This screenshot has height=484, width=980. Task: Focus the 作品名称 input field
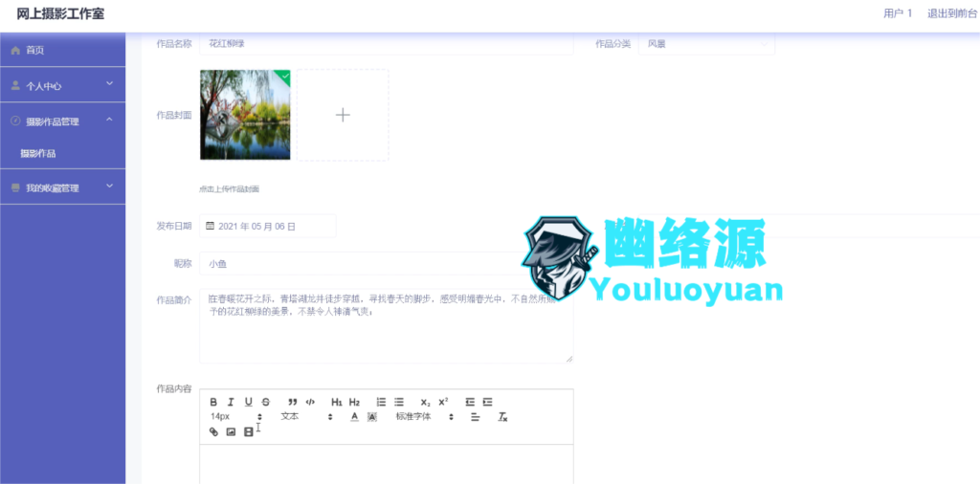click(387, 44)
